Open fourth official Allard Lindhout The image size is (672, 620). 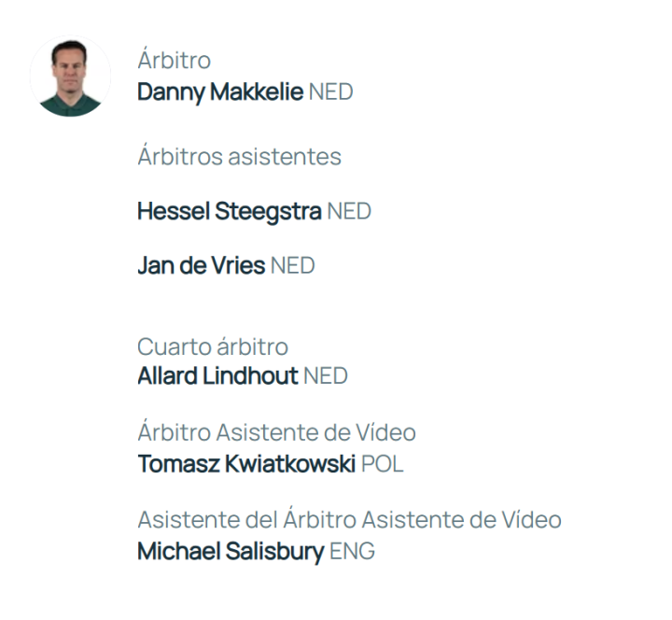pyautogui.click(x=217, y=376)
